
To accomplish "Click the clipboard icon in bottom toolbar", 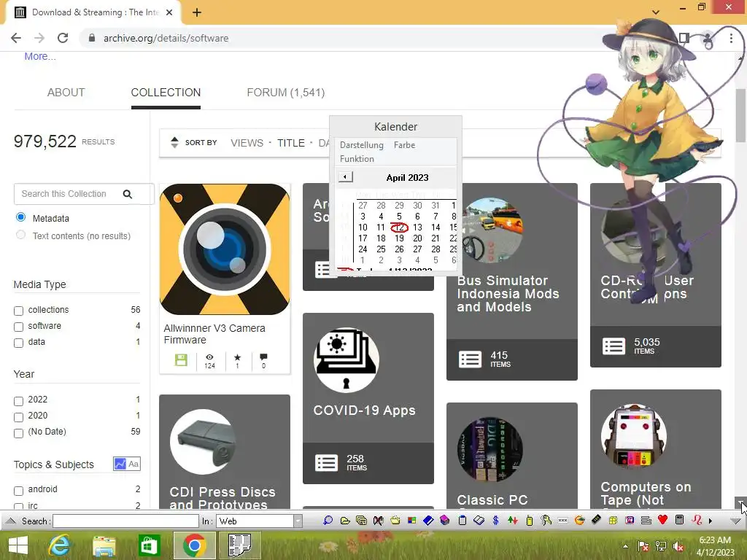I will tap(462, 521).
